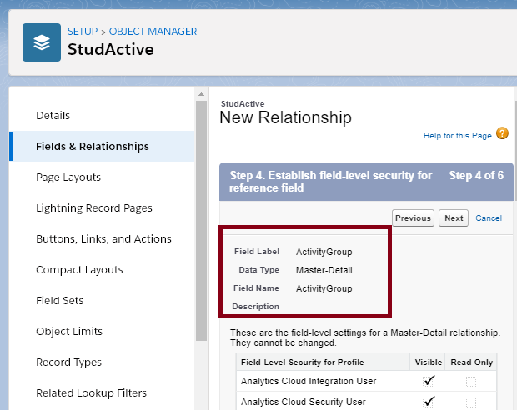The image size is (532, 410).
Task: Click the Description label
Action: (255, 307)
